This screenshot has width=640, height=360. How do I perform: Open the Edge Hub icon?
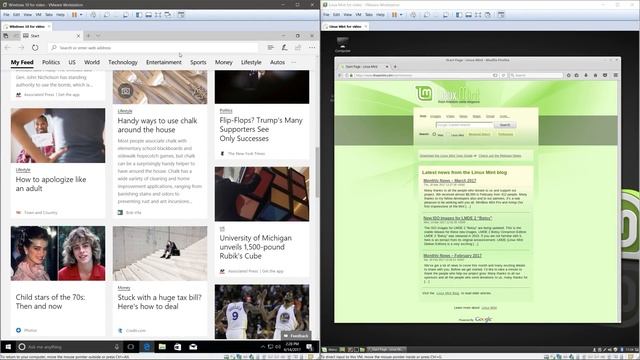point(271,48)
